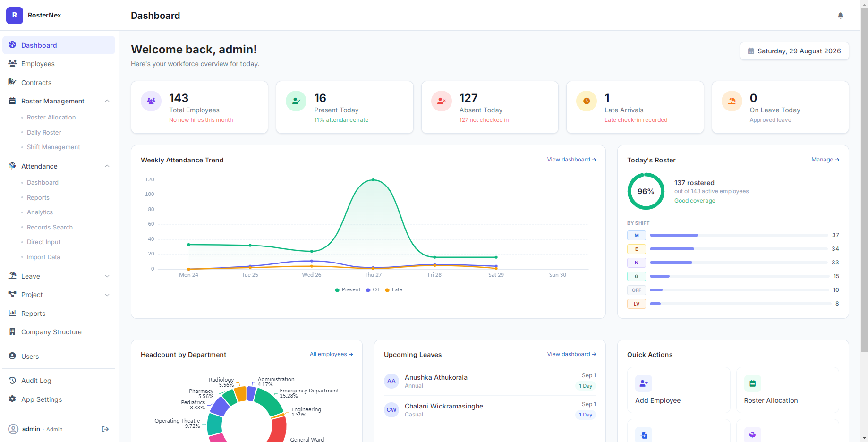Open Anushka Athukorala leave entry
The height and width of the screenshot is (442, 868).
[490, 381]
